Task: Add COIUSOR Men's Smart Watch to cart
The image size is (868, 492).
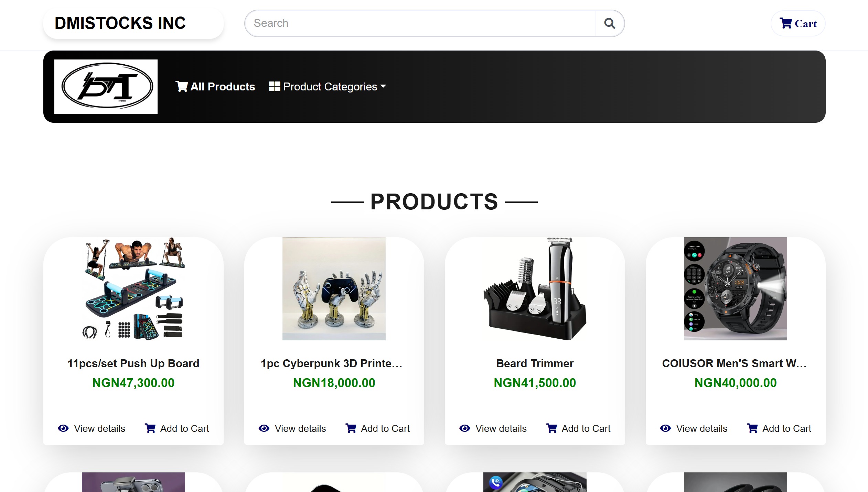Action: (x=786, y=428)
